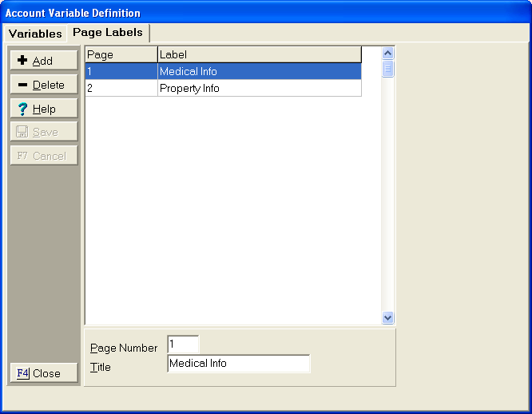Click page cell 1 in the list
The image size is (532, 414).
coord(121,71)
